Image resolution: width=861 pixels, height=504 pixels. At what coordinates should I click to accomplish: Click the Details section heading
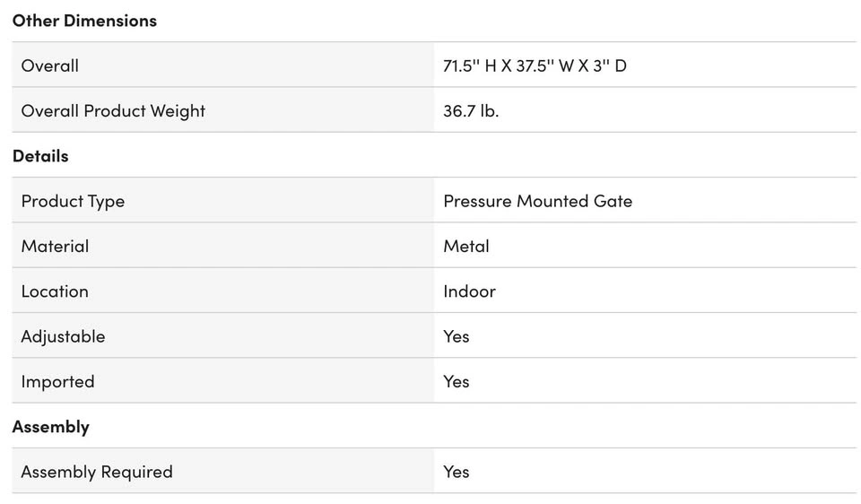pyautogui.click(x=40, y=156)
